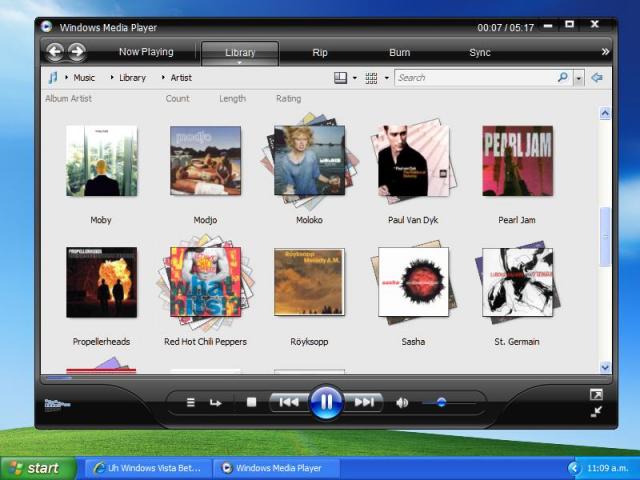Expand arrow before Music breadcrumb
This screenshot has width=640, height=480.
coord(66,77)
